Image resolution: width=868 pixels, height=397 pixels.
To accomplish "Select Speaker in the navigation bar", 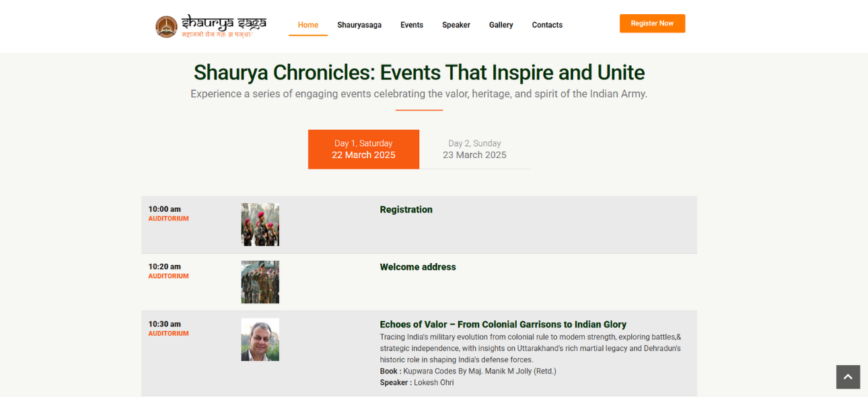I will (456, 25).
